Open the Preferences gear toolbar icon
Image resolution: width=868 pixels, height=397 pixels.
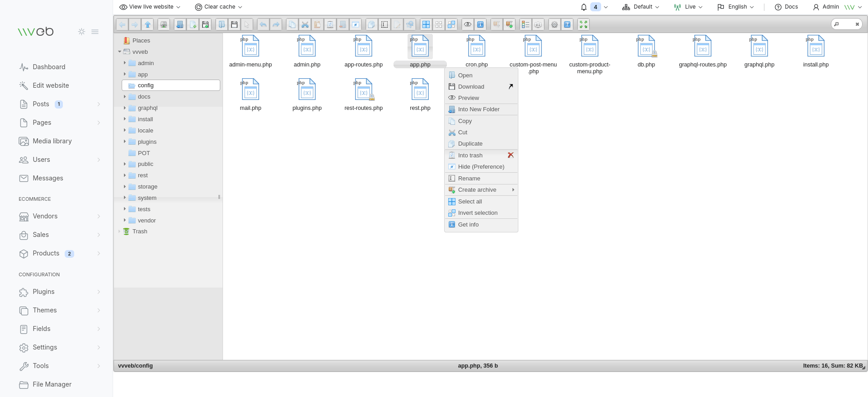point(555,24)
